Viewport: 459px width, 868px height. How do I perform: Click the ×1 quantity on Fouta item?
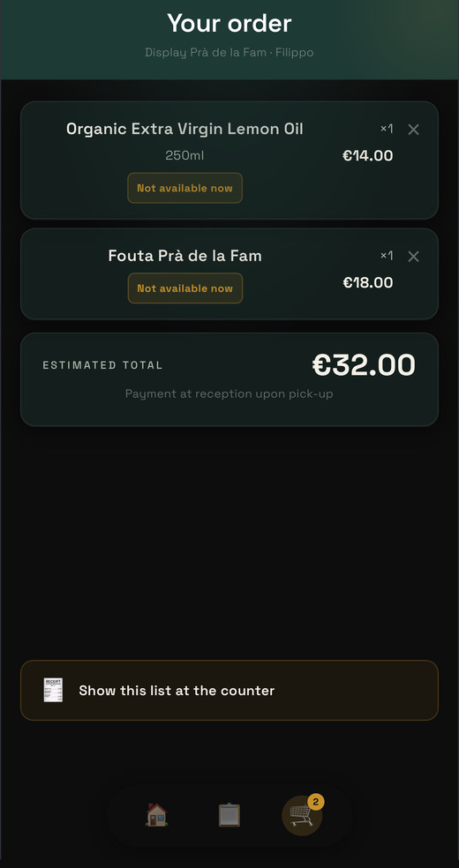pyautogui.click(x=387, y=256)
